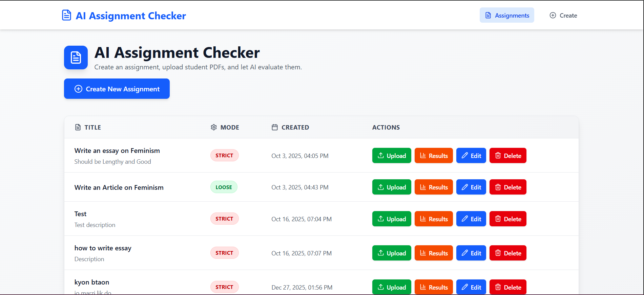Image resolution: width=644 pixels, height=295 pixels.
Task: Edit Write an essay on Feminism
Action: pos(471,156)
